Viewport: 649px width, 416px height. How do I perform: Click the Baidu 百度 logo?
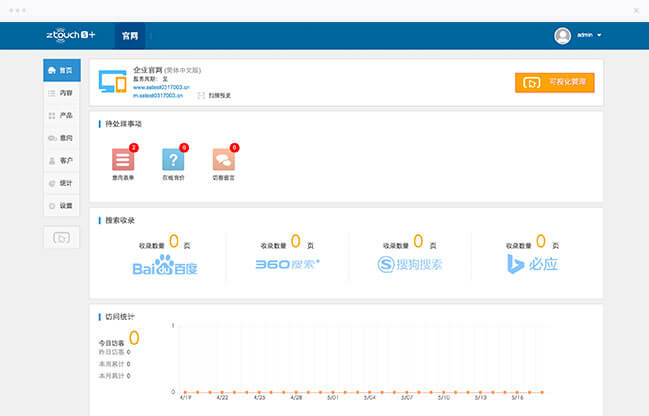[x=167, y=265]
